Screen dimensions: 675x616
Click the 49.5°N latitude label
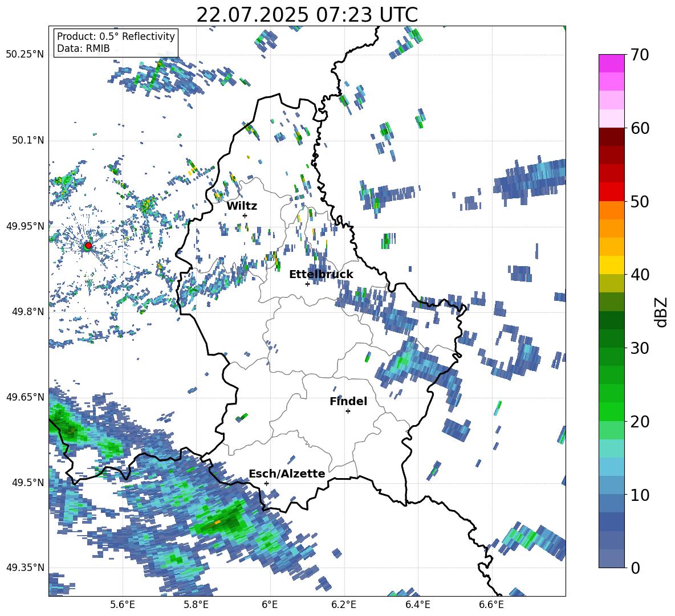click(27, 483)
